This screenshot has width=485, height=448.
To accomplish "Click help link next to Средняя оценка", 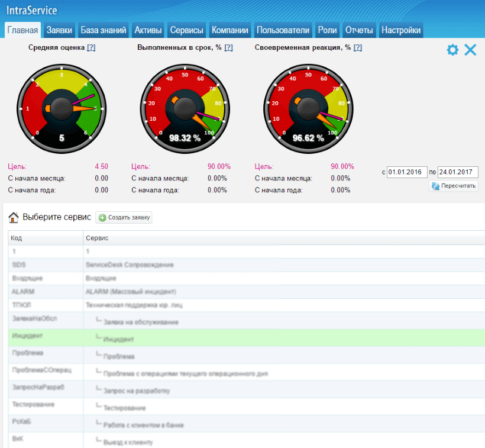I will [x=91, y=47].
